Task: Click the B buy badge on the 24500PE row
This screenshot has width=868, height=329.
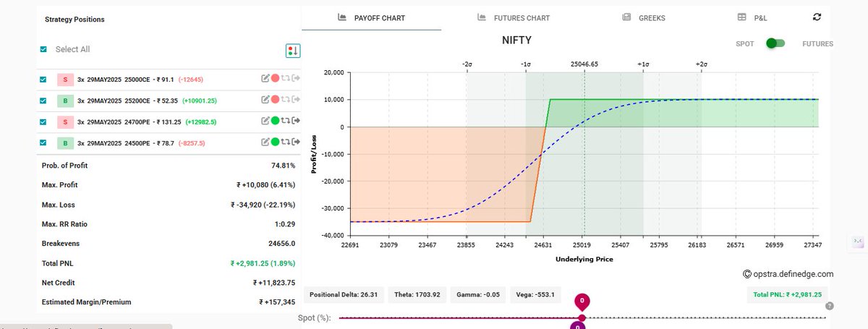Action: click(x=65, y=143)
